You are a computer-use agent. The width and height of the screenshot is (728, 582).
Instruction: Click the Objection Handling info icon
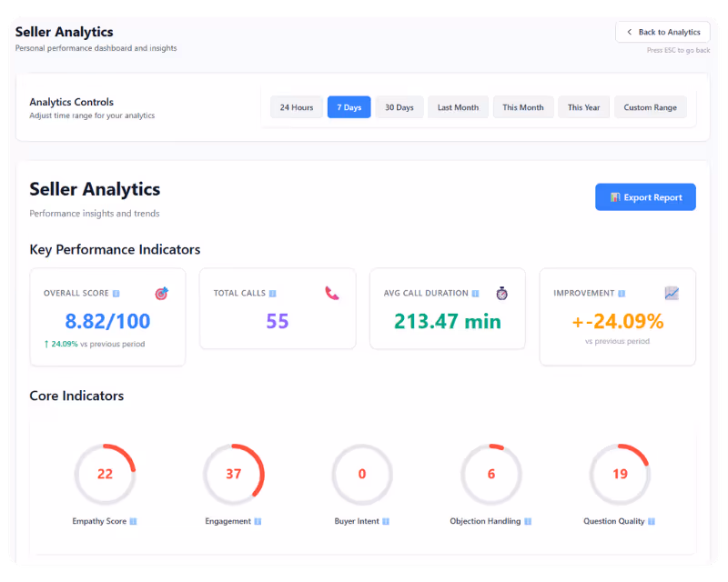528,521
